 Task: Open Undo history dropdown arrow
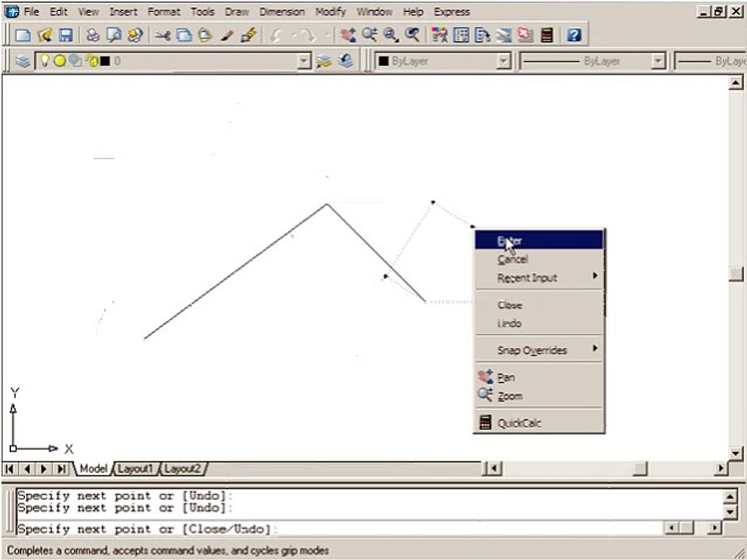coord(293,35)
